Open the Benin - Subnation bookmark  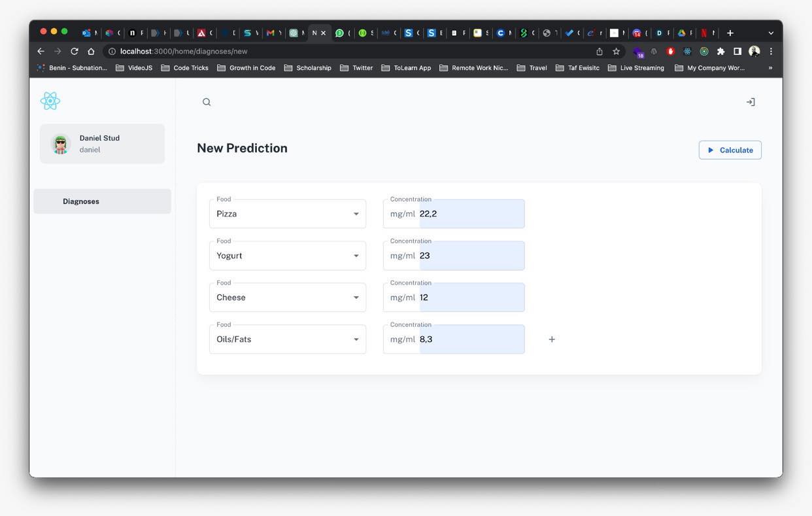coord(72,68)
